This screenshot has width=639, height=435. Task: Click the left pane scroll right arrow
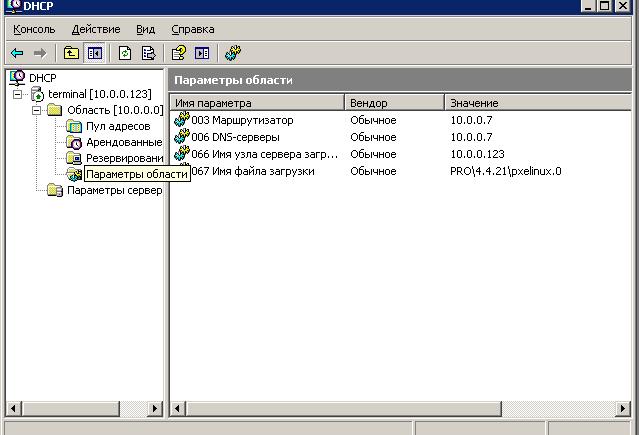(x=155, y=408)
